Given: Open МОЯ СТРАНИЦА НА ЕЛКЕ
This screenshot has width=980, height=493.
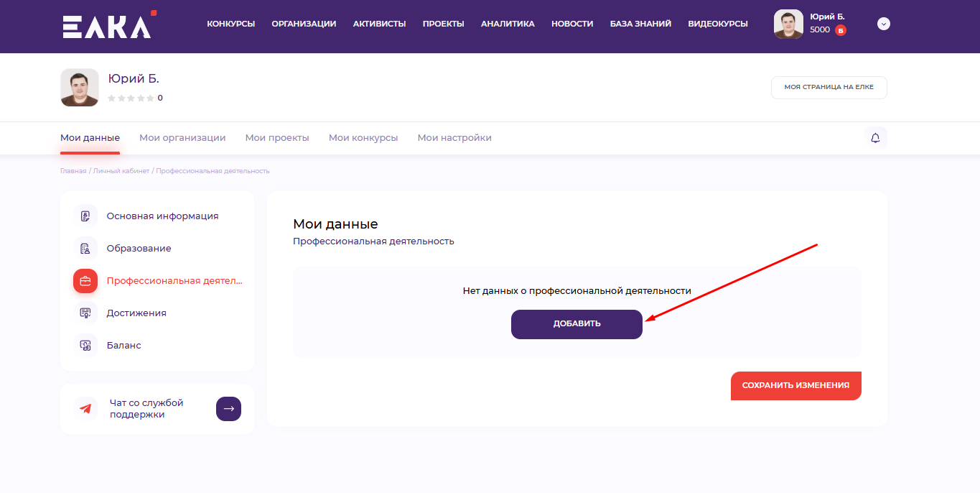Looking at the screenshot, I should click(829, 87).
